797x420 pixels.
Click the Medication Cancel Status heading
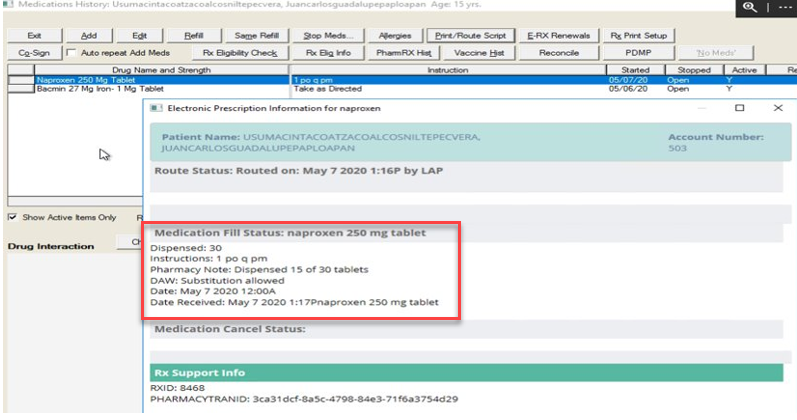[x=230, y=329]
